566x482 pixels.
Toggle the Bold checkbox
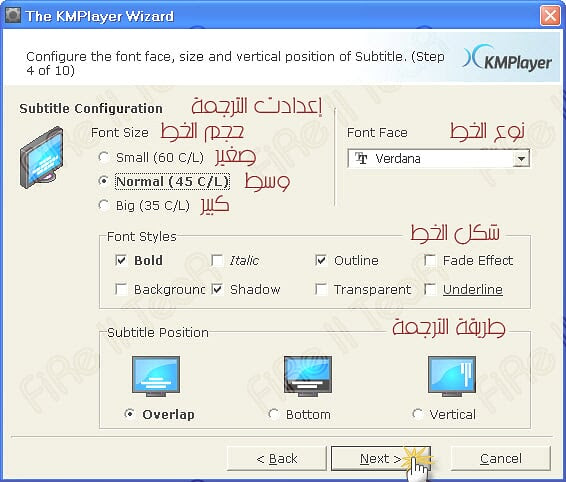(x=121, y=260)
